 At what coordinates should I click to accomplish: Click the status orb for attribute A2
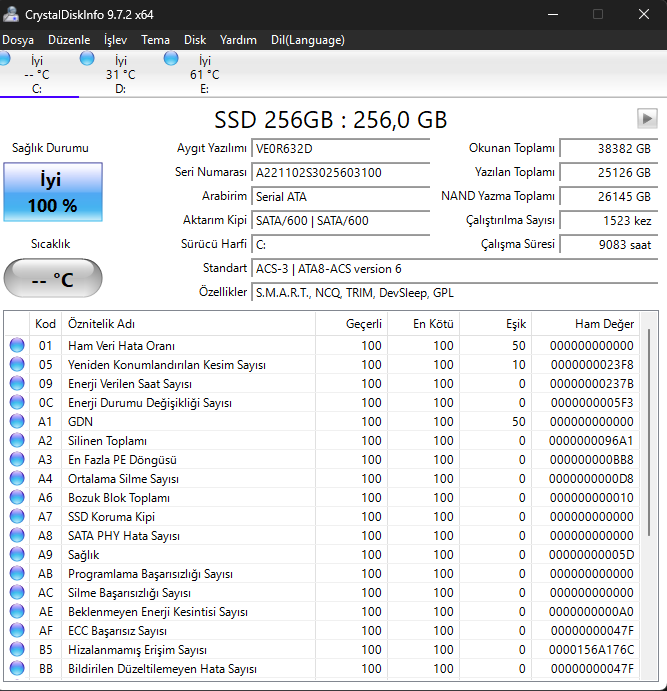(x=17, y=440)
